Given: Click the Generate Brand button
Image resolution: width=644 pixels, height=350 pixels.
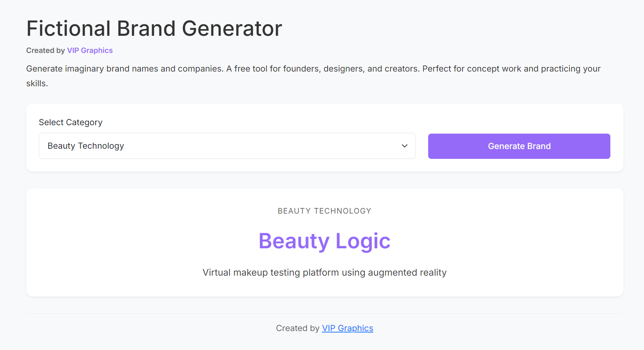Looking at the screenshot, I should coord(519,146).
